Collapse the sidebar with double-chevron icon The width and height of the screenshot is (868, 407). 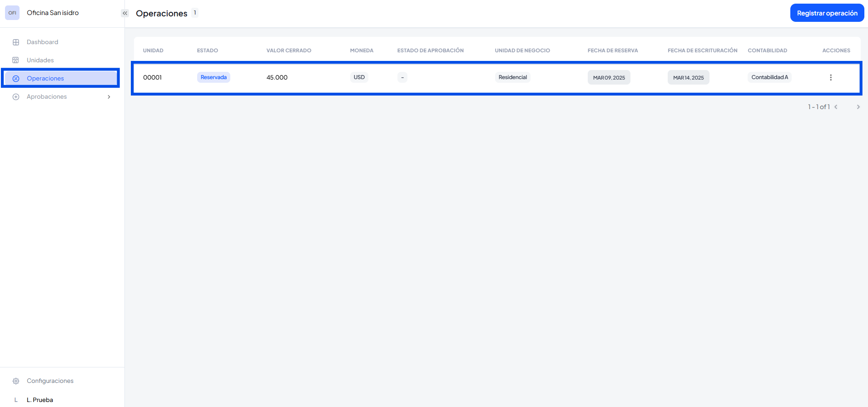125,13
